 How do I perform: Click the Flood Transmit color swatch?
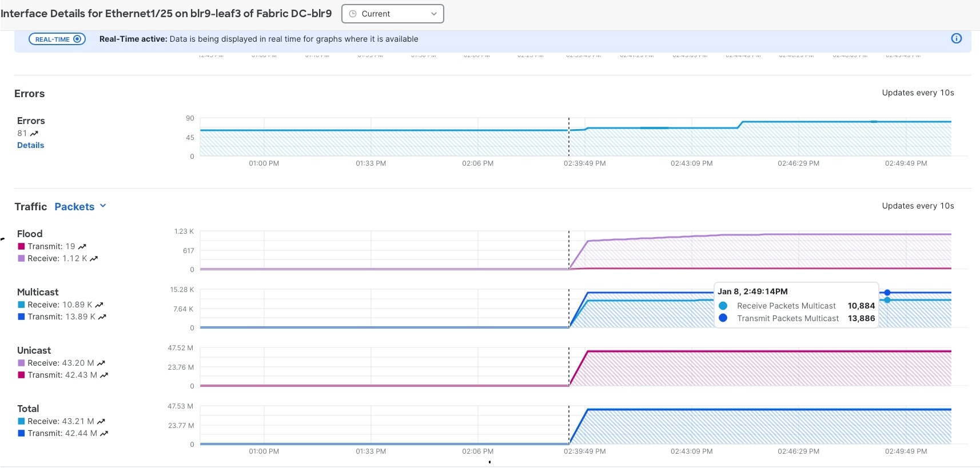pyautogui.click(x=21, y=246)
